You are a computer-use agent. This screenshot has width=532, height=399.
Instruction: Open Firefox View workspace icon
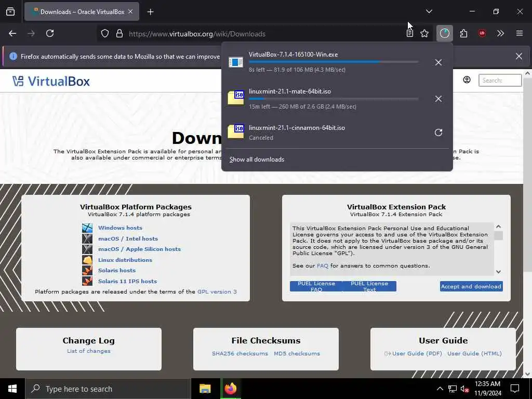pyautogui.click(x=10, y=11)
